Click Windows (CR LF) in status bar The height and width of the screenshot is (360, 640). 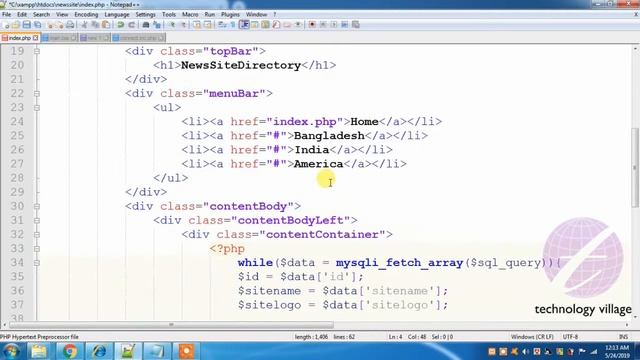[x=532, y=337]
